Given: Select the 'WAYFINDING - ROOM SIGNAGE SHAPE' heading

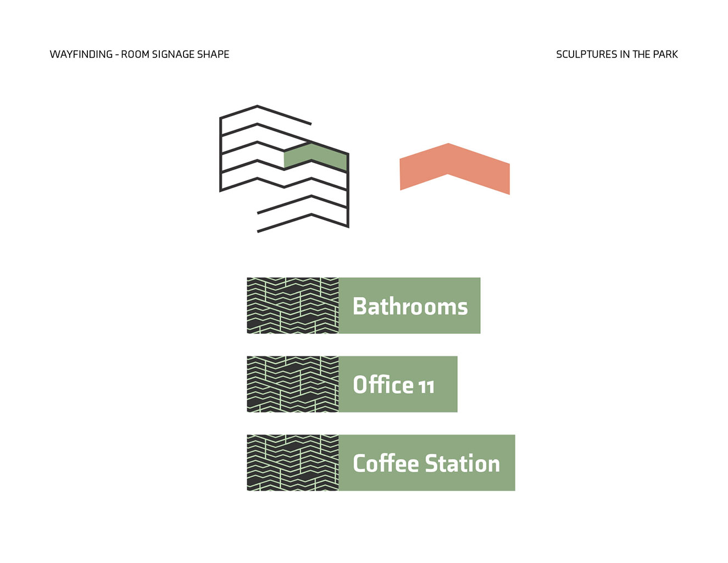Looking at the screenshot, I should [x=140, y=54].
